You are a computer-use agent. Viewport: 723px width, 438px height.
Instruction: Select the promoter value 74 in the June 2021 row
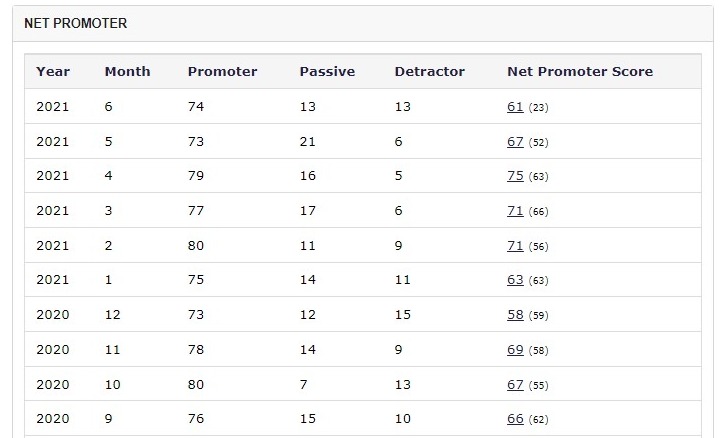pyautogui.click(x=196, y=107)
